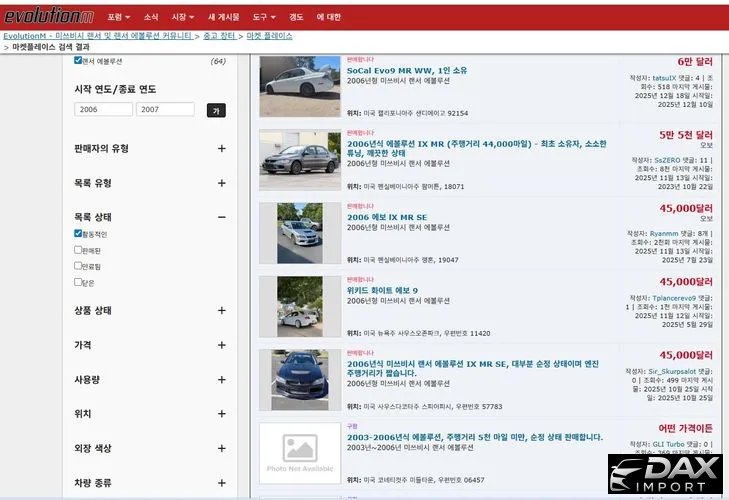Click the start year 2006 input field
The width and height of the screenshot is (729, 500).
coord(103,110)
